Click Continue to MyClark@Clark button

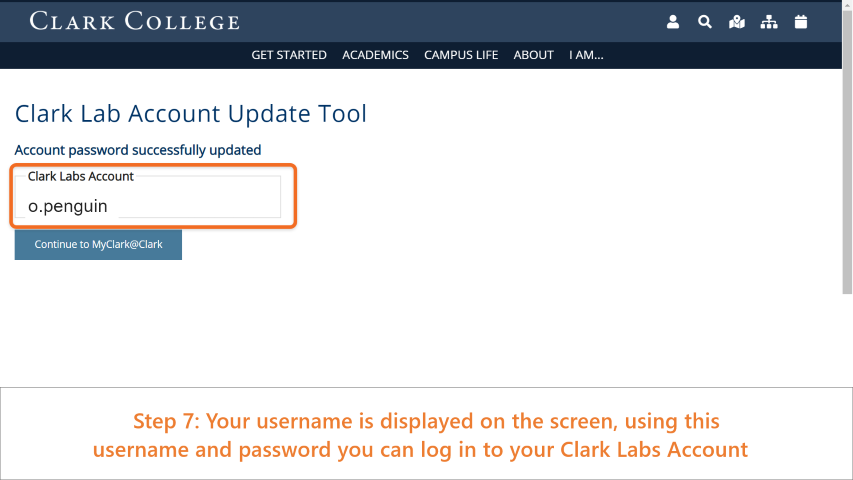click(x=98, y=244)
